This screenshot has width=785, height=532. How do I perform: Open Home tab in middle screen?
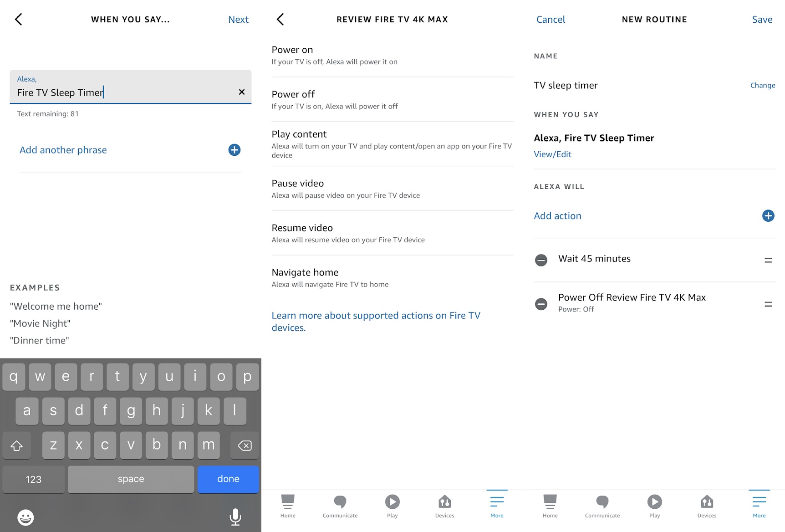[x=288, y=506]
